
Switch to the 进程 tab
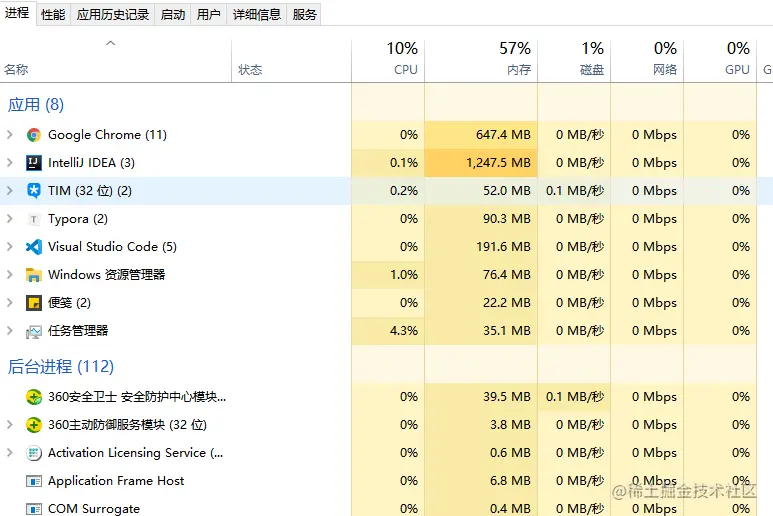[17, 13]
